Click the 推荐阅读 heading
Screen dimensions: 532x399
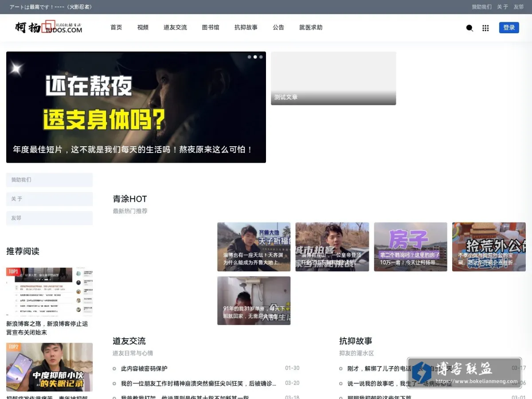point(23,251)
